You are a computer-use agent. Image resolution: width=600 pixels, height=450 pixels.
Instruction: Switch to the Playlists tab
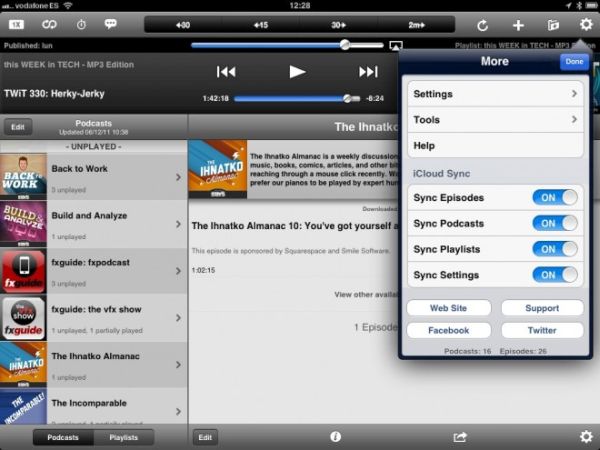124,437
